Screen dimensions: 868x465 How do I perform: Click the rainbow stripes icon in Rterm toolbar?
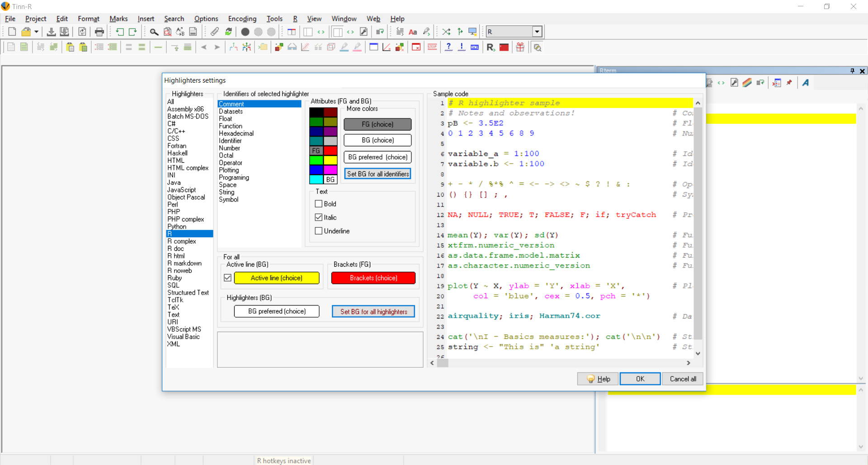747,83
